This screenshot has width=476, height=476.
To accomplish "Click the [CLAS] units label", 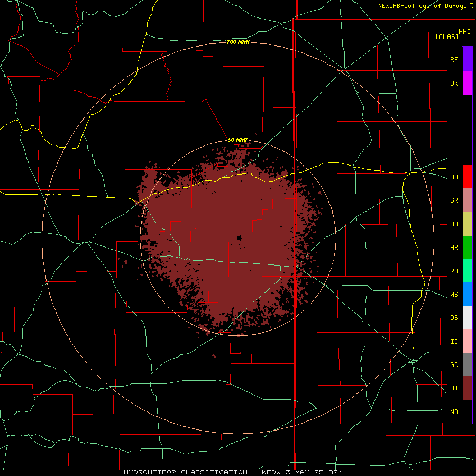I will tap(447, 36).
